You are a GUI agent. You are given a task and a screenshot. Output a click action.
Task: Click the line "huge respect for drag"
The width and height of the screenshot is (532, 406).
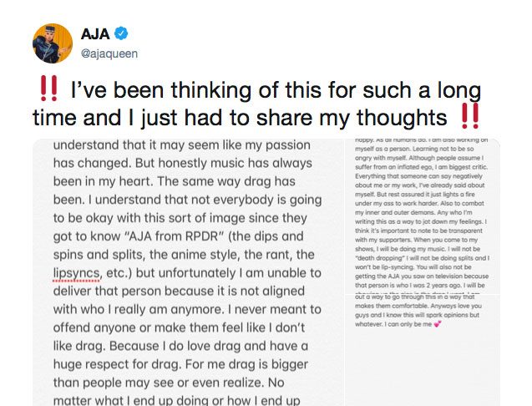click(180, 364)
